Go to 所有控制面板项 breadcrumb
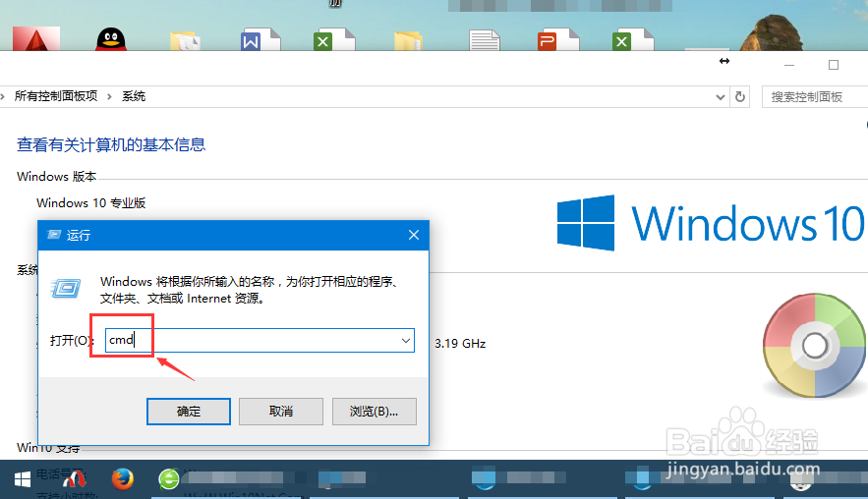This screenshot has width=868, height=499. point(56,96)
